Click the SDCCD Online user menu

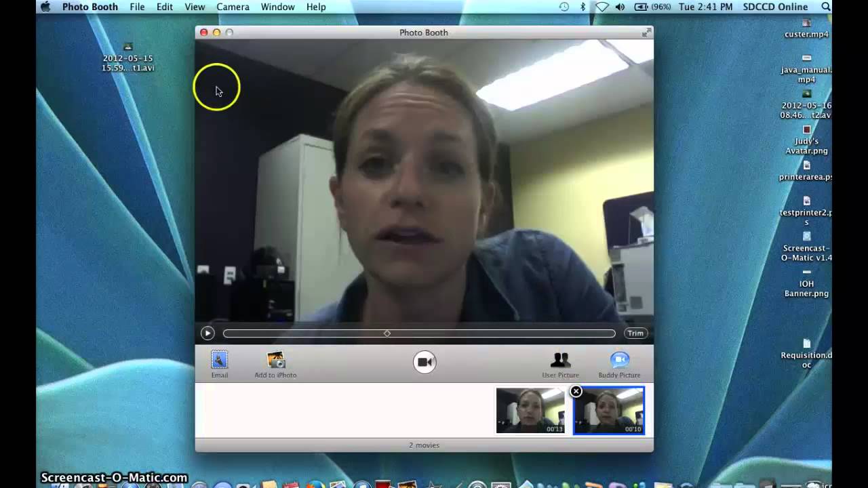click(x=775, y=7)
